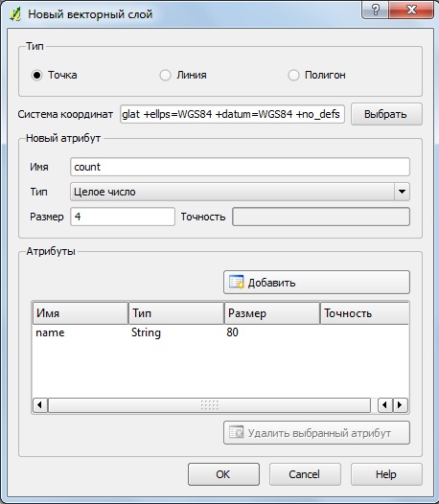This screenshot has width=439, height=504.
Task: Select the Точка radio button
Action: tap(36, 75)
